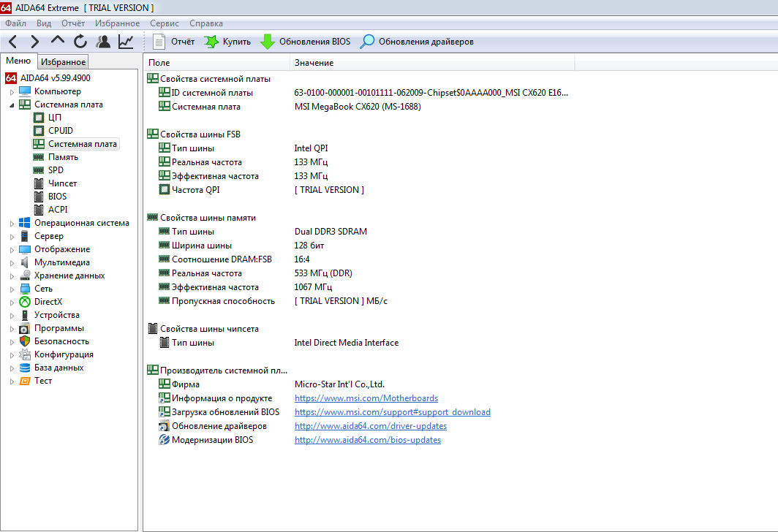Switch to the Избранное tab in side panel
The width and height of the screenshot is (778, 532).
point(63,62)
